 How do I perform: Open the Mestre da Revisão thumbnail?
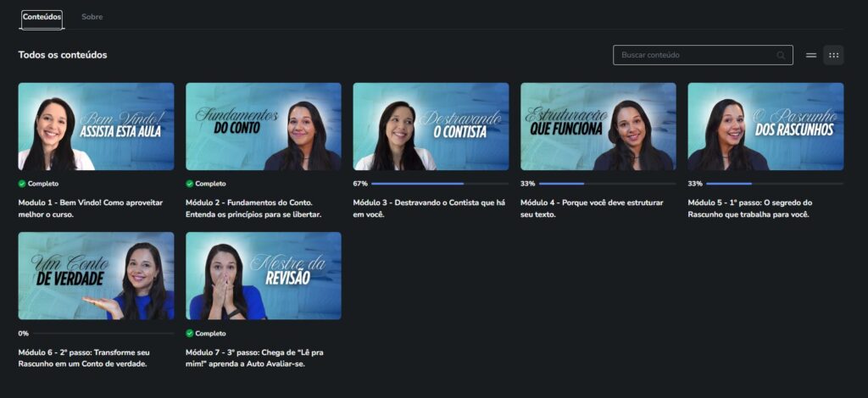pos(264,276)
